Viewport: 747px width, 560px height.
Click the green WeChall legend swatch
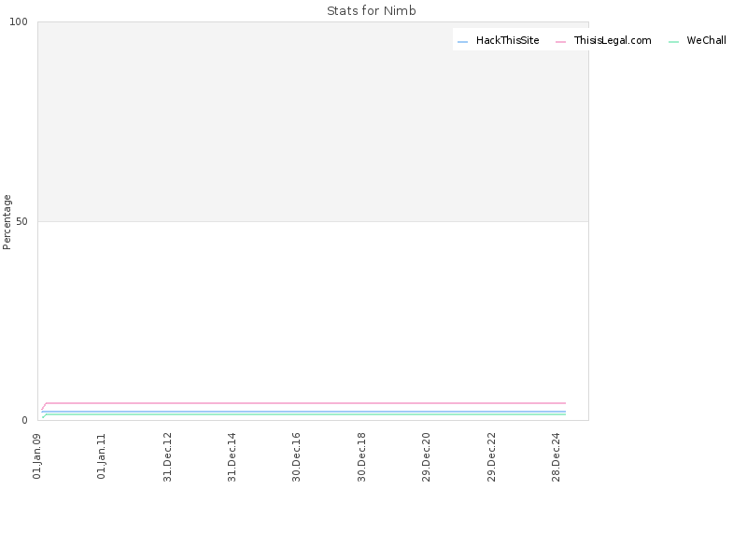673,42
